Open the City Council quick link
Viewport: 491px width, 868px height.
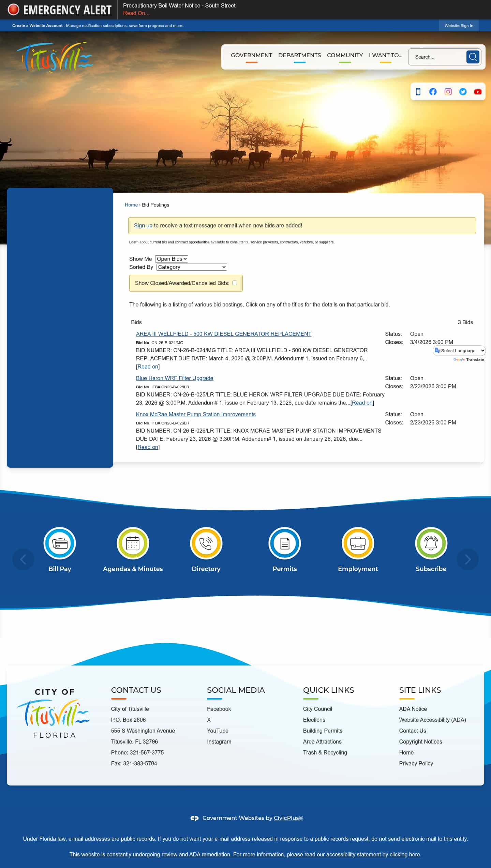(317, 709)
